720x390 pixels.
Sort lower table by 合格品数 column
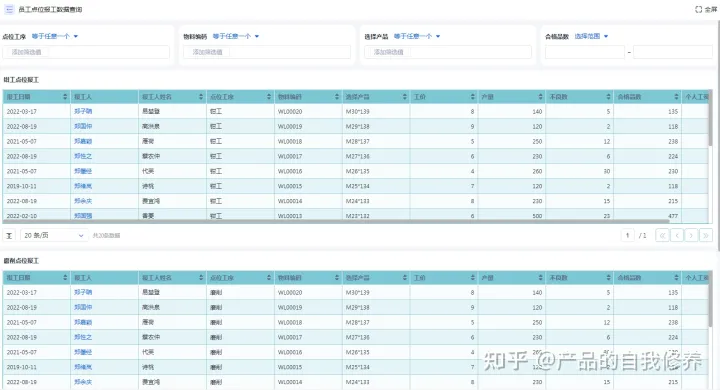click(x=676, y=277)
